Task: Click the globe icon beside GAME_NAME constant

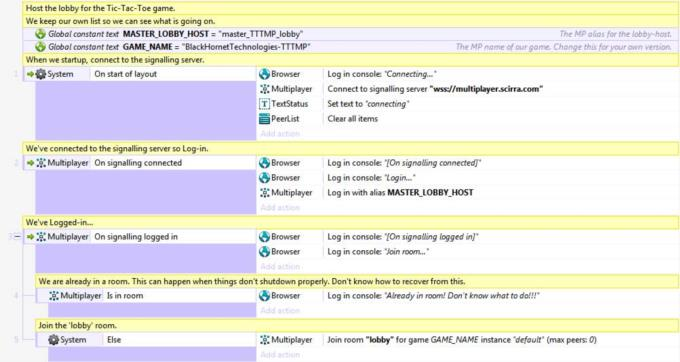Action: 40,47
